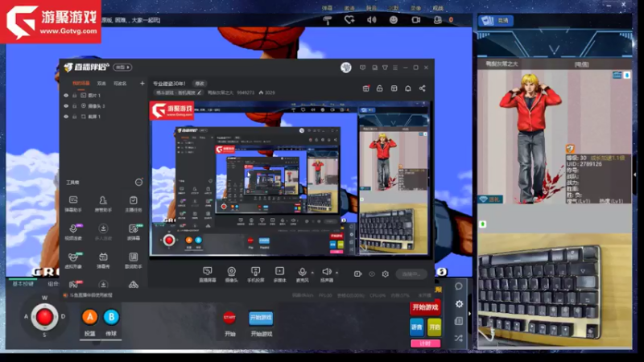Open the 虚拟形象 tool with bear icon
This screenshot has height=362, width=644.
pos(73,260)
